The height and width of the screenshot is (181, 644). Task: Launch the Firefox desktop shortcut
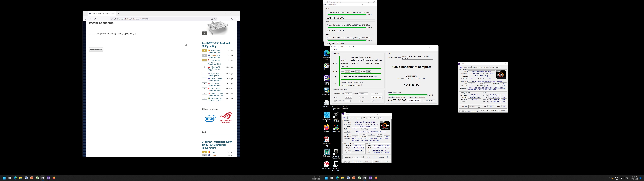(327, 128)
